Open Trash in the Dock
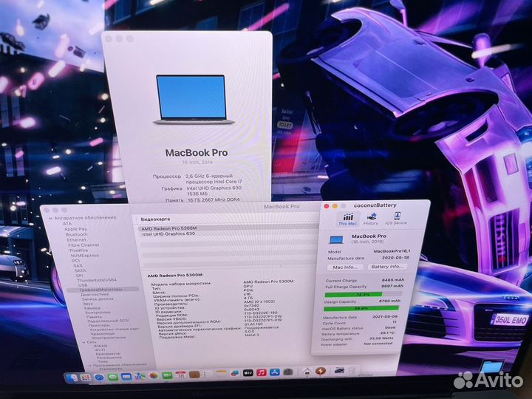 (352, 370)
